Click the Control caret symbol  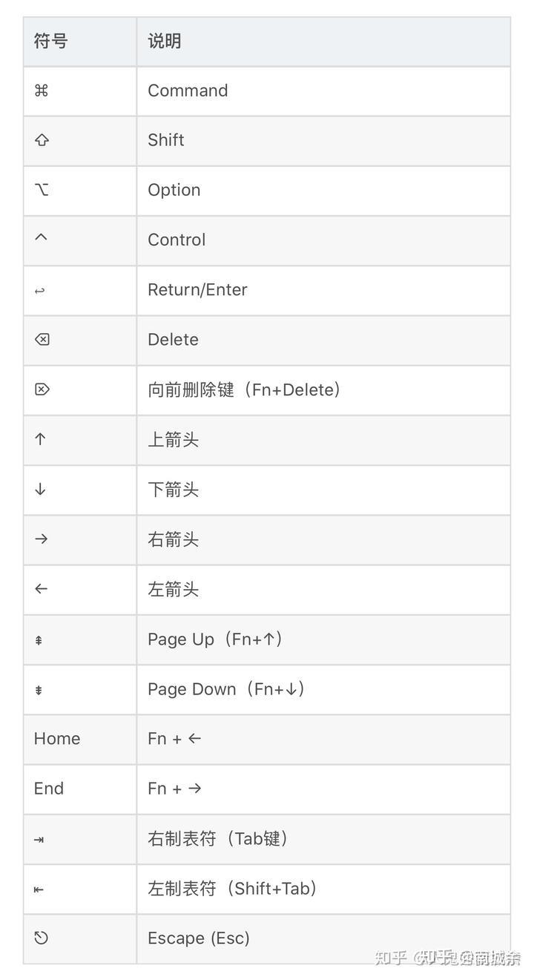click(x=41, y=237)
